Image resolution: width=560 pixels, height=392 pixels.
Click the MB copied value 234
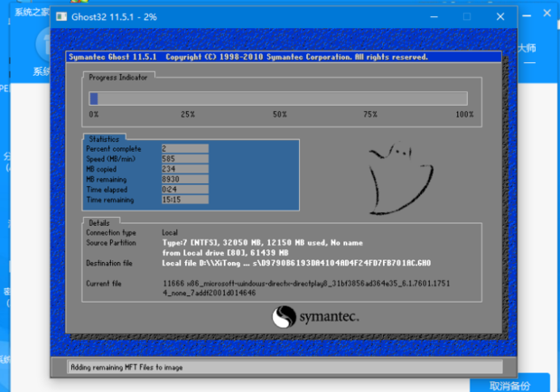coord(184,169)
